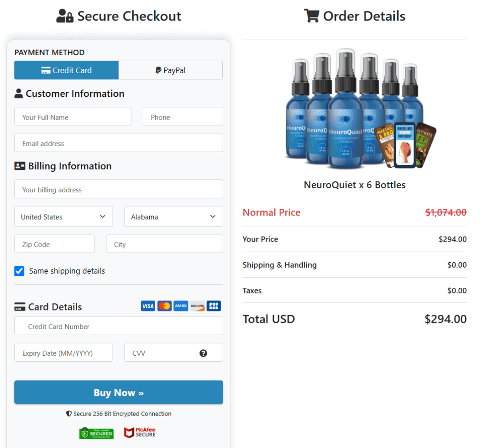This screenshot has height=448, width=487.
Task: Click the JCB card icon
Action: [214, 306]
